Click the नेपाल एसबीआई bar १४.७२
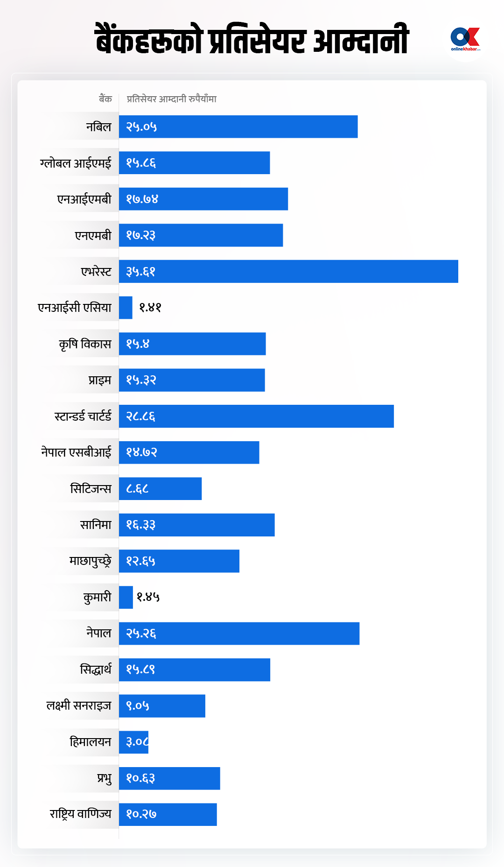The image size is (504, 867). pos(189,452)
